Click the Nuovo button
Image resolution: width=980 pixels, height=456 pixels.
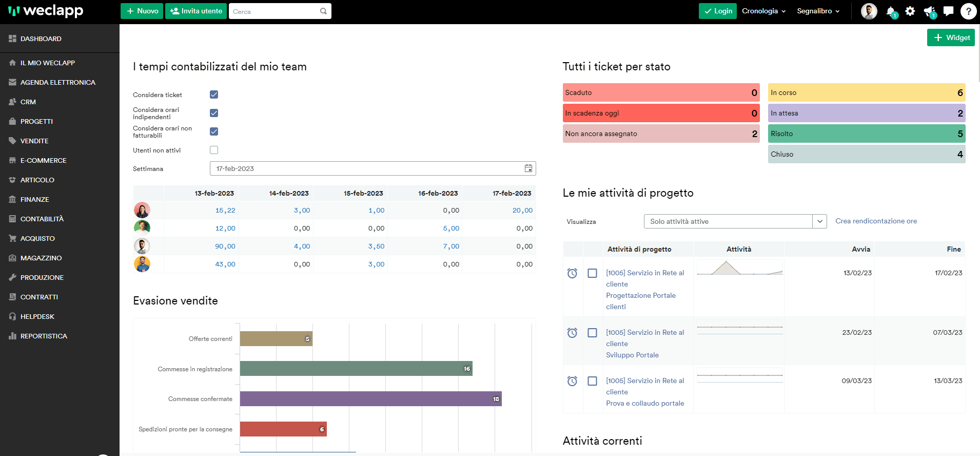(142, 11)
